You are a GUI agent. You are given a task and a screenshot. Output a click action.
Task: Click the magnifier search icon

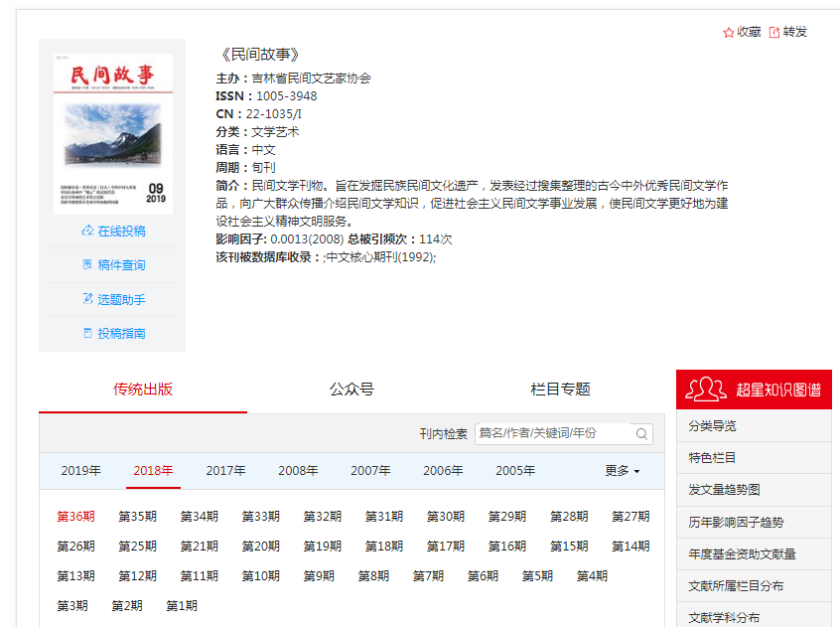point(642,433)
